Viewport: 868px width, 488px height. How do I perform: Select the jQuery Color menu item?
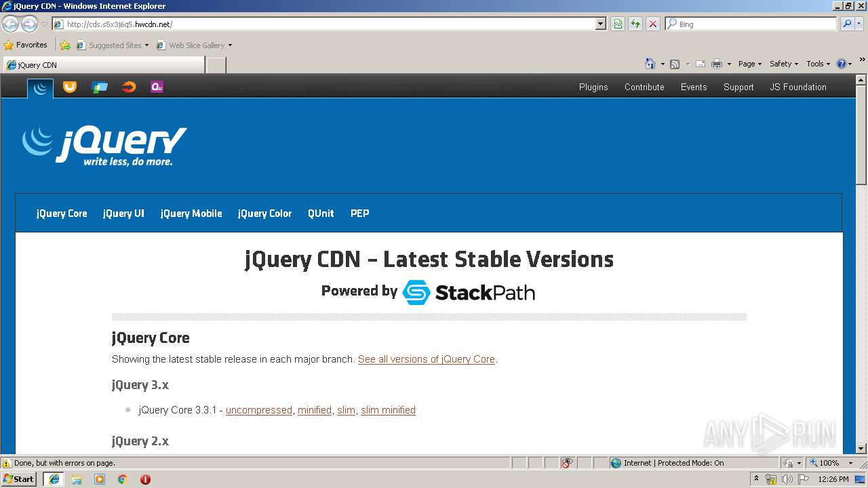(264, 213)
